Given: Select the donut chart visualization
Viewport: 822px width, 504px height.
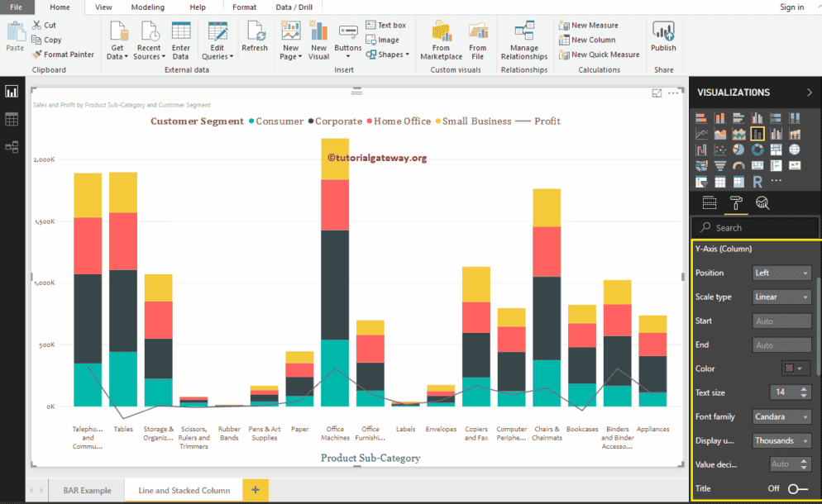Looking at the screenshot, I should click(757, 150).
